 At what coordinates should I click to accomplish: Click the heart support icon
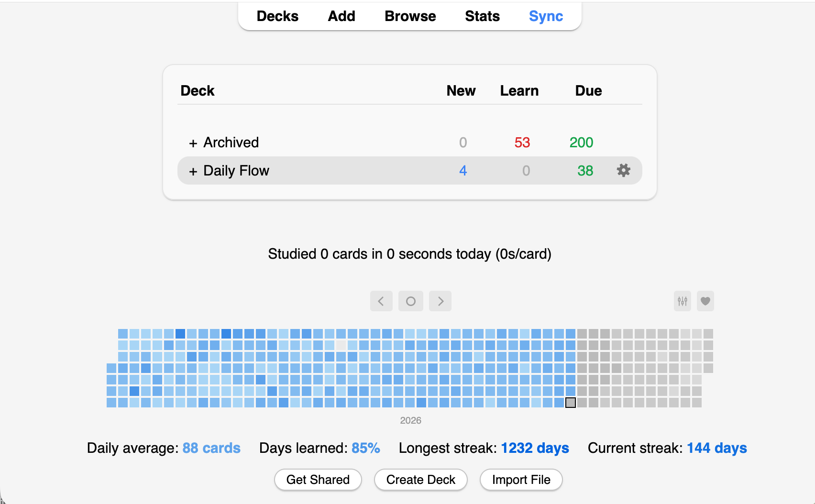point(705,301)
